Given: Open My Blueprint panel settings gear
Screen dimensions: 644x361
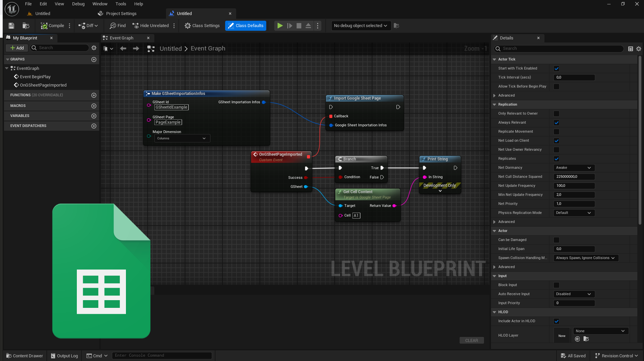Looking at the screenshot, I should tap(94, 48).
